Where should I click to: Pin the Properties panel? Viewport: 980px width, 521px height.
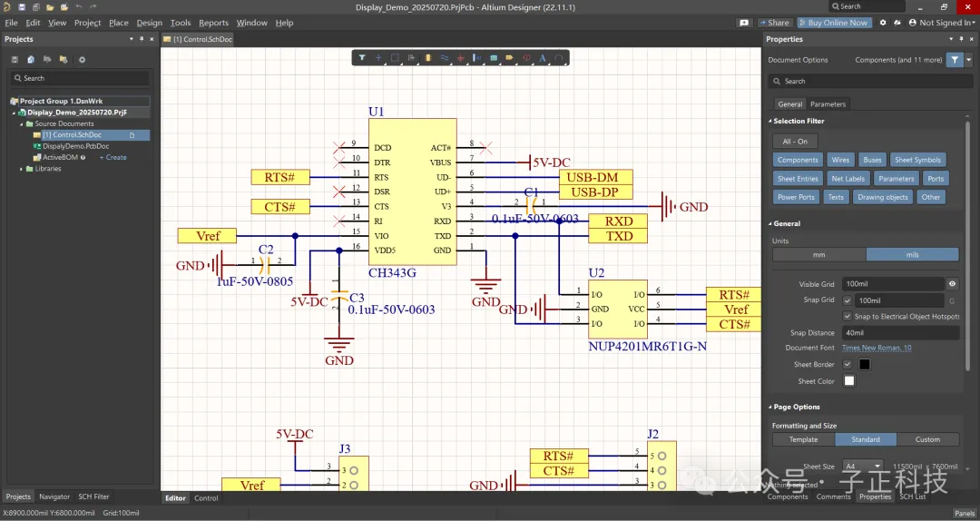[961, 39]
